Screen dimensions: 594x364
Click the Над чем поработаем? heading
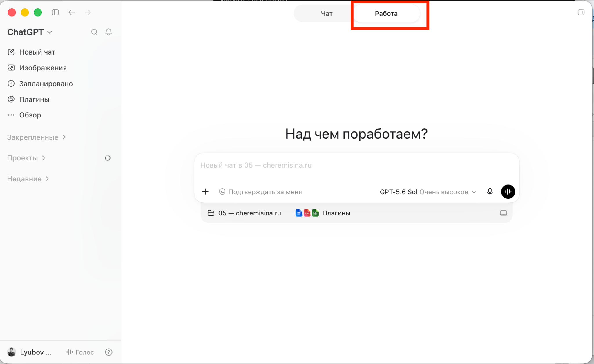(356, 134)
